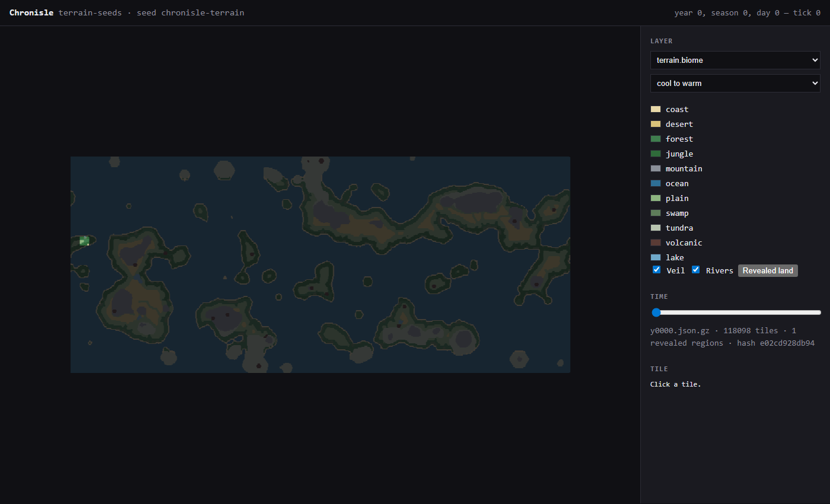Click the year, season, day tick readout
This screenshot has width=830, height=504.
tap(748, 12)
